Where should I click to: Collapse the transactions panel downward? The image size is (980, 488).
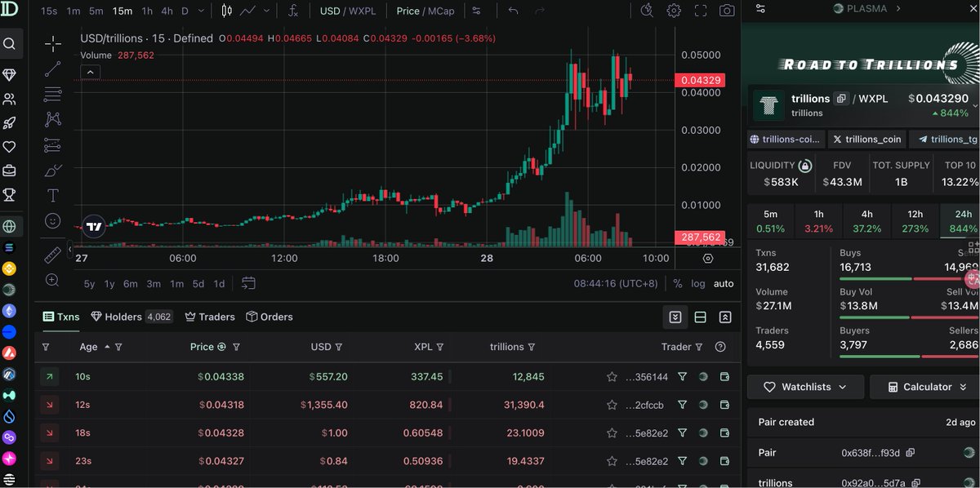pyautogui.click(x=675, y=317)
